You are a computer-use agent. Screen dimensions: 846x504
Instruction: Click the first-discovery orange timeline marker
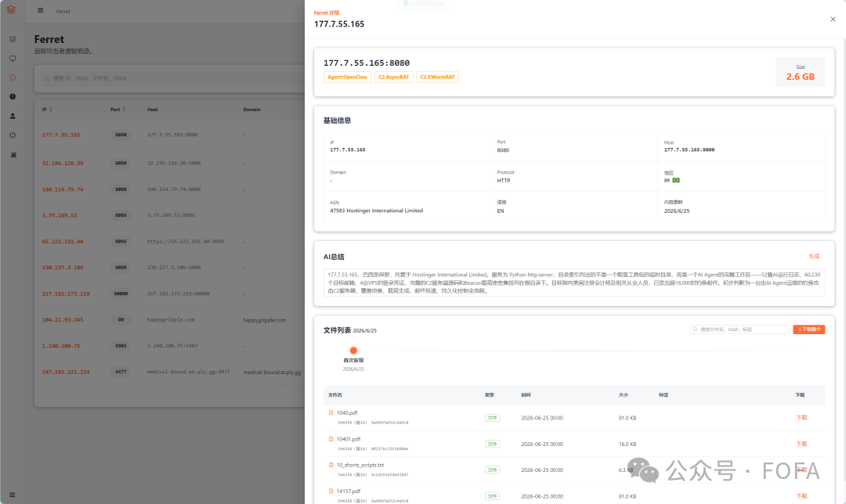pyautogui.click(x=353, y=351)
